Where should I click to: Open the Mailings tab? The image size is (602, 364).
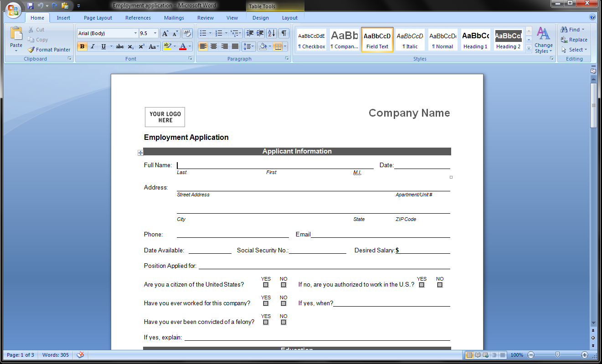pos(174,18)
